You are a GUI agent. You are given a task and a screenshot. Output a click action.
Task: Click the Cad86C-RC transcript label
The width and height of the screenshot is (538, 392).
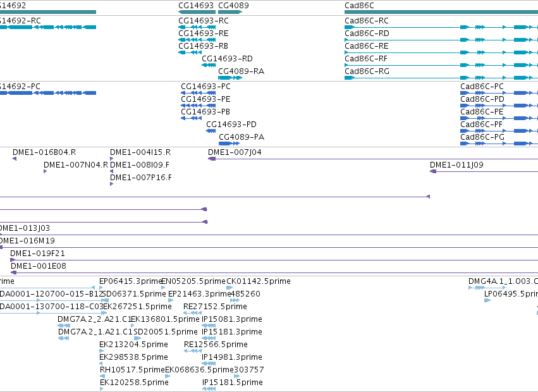point(367,21)
